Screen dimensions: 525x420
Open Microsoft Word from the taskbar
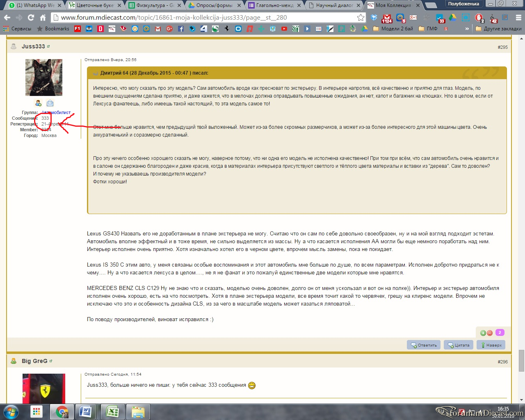(86, 411)
